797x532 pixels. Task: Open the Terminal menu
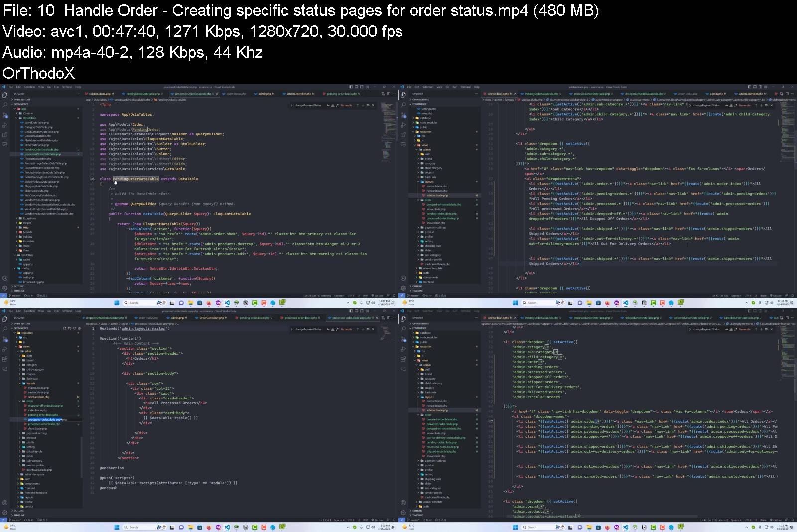point(67,87)
